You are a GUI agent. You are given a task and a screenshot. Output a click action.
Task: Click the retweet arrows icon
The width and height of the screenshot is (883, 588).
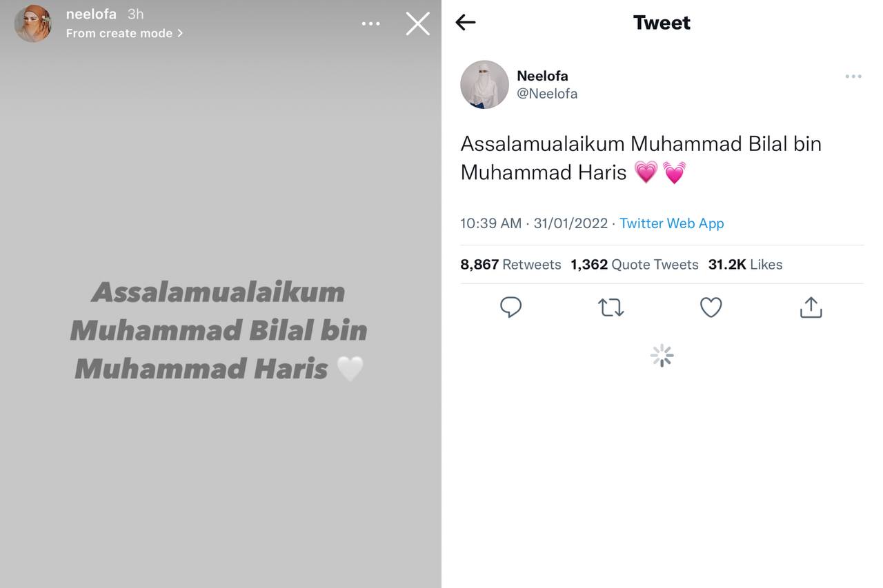pyautogui.click(x=611, y=307)
